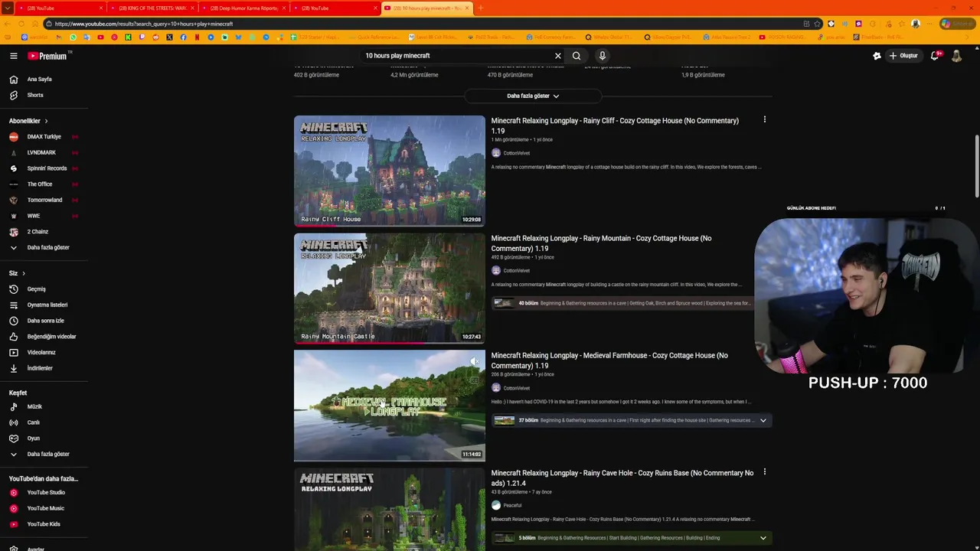The image size is (980, 551).
Task: Open YouTube Music link
Action: click(x=45, y=508)
